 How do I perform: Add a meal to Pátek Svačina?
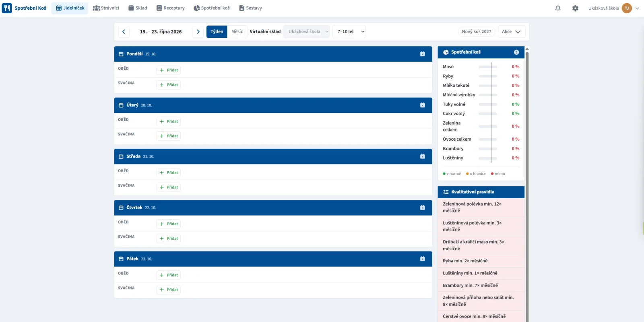click(x=169, y=289)
